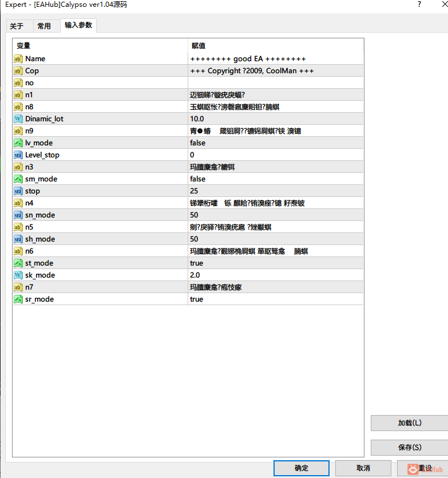Click the integer icon beside Level_stop
Viewport: 448px width, 478px height.
[18, 155]
